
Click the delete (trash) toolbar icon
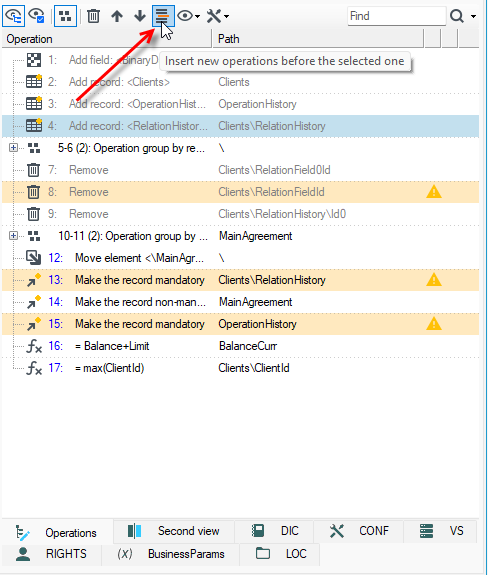[x=93, y=16]
